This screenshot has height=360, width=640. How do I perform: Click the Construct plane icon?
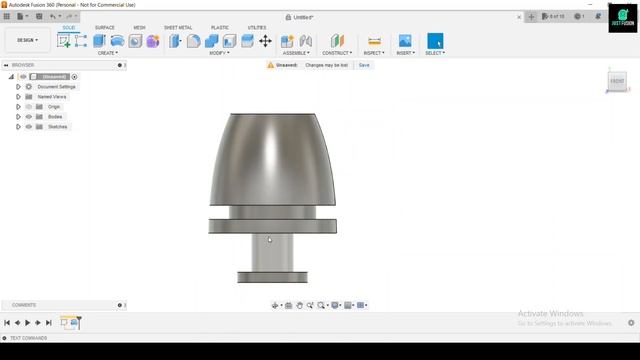pyautogui.click(x=337, y=41)
